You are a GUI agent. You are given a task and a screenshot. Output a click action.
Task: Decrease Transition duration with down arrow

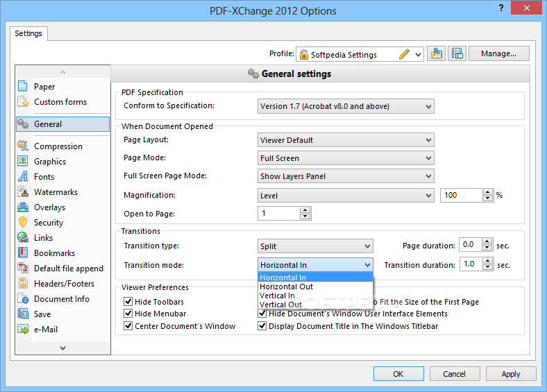click(487, 268)
